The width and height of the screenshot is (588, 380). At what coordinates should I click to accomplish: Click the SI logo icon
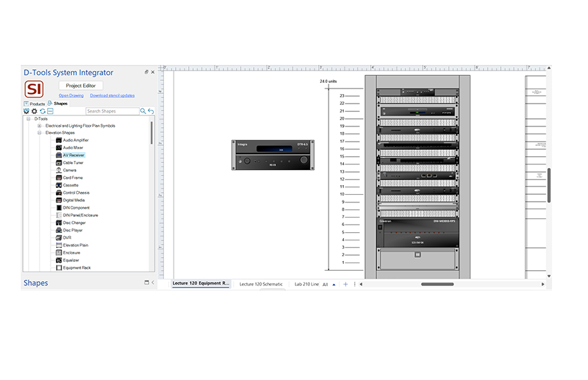pyautogui.click(x=34, y=89)
